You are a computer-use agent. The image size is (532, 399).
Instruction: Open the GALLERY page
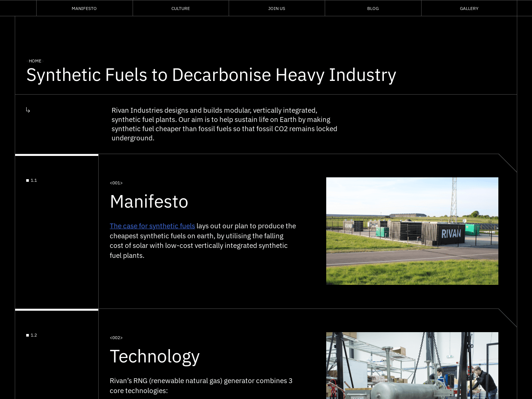click(469, 8)
